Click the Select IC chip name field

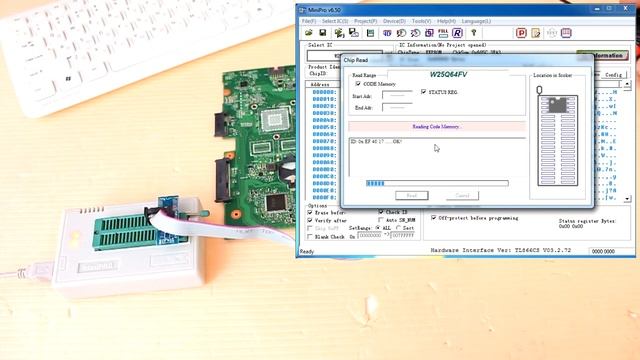(345, 56)
